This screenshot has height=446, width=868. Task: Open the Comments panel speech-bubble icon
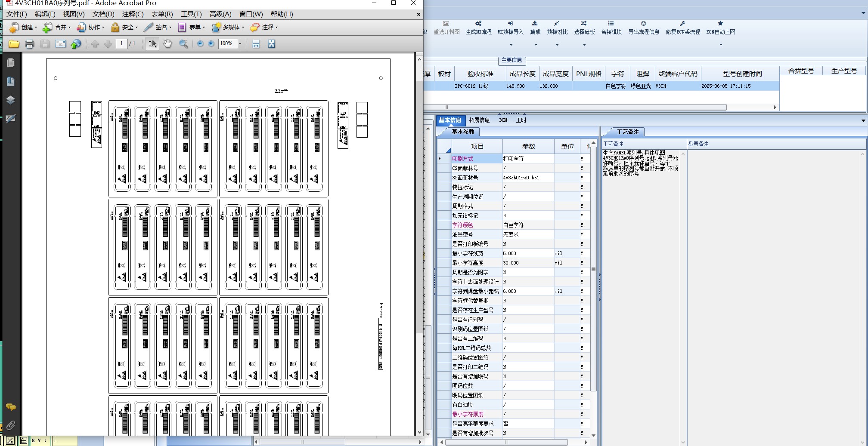pyautogui.click(x=11, y=407)
